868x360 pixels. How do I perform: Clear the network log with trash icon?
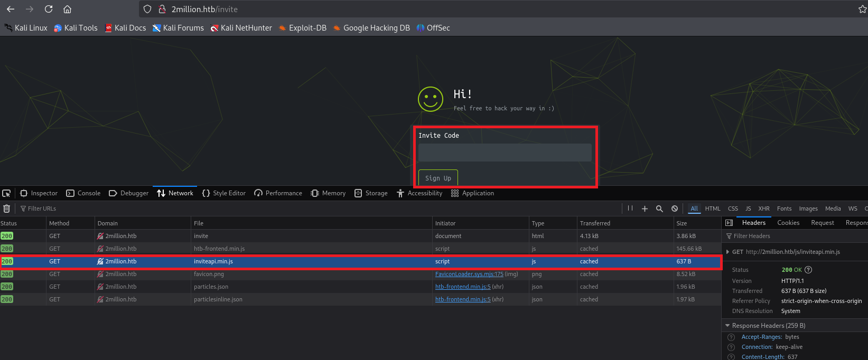tap(7, 209)
